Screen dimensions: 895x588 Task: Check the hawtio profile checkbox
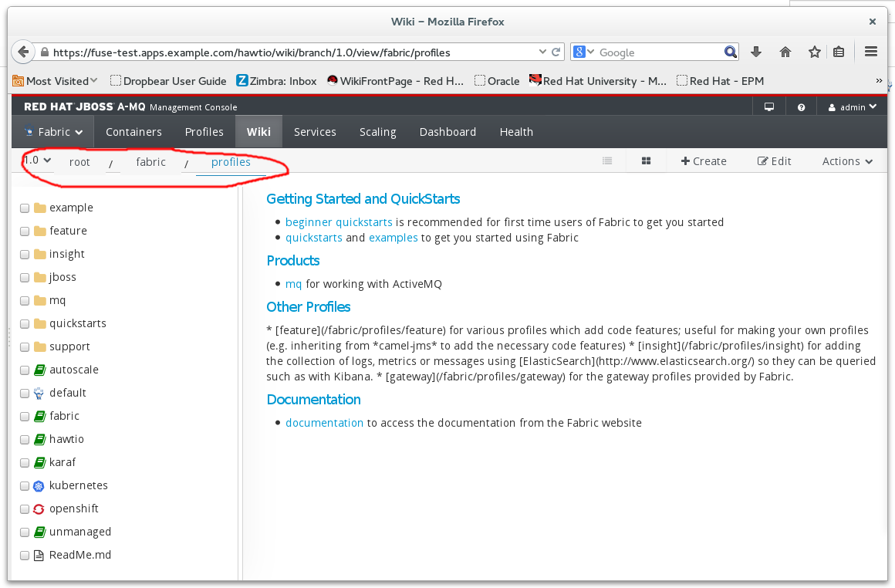pyautogui.click(x=25, y=440)
